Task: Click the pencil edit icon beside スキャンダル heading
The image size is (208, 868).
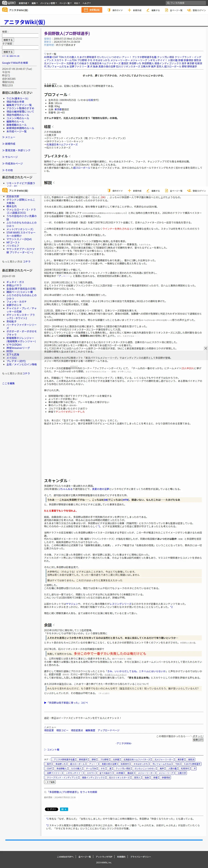Action: [x=70, y=481]
